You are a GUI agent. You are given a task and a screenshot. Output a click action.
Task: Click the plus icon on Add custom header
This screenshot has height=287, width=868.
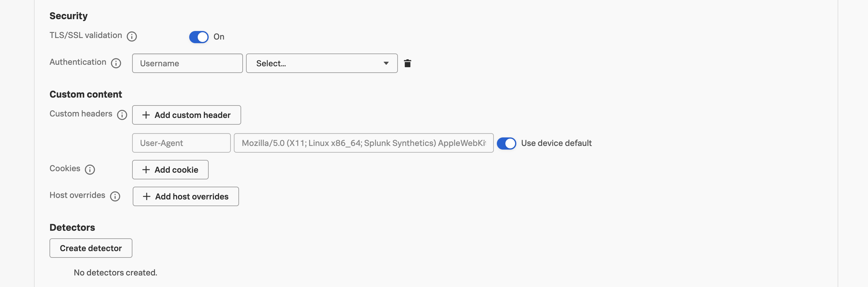point(146,115)
